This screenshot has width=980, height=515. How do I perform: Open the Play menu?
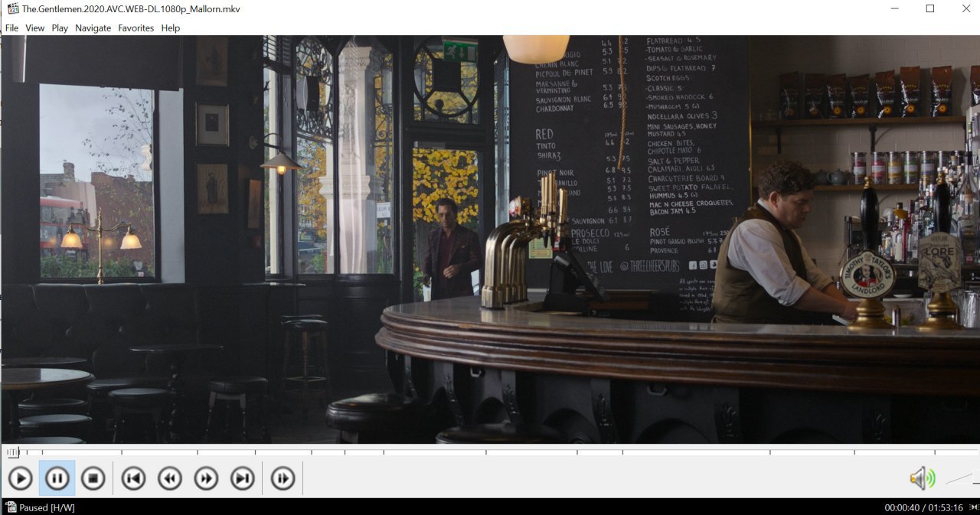click(x=60, y=28)
